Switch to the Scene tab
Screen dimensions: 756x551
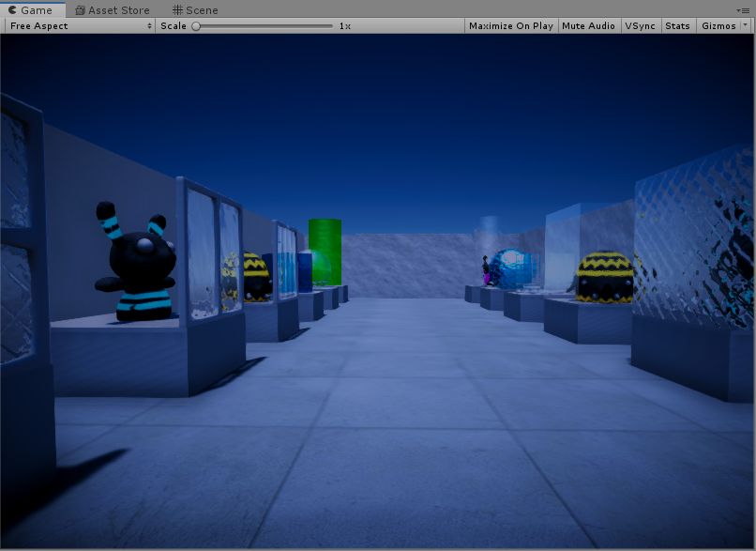(195, 10)
